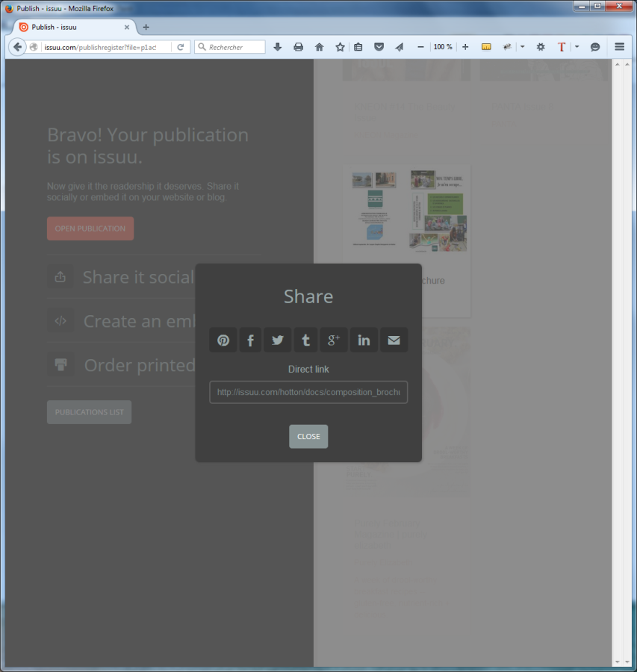Image resolution: width=637 pixels, height=672 pixels.
Task: Click the PUBLICATIONS LIST button
Action: (x=89, y=412)
